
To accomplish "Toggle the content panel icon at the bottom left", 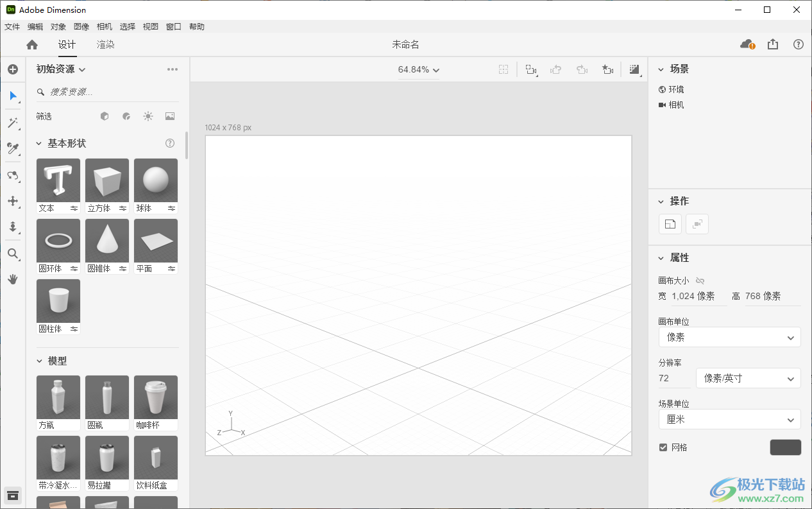I will point(13,495).
